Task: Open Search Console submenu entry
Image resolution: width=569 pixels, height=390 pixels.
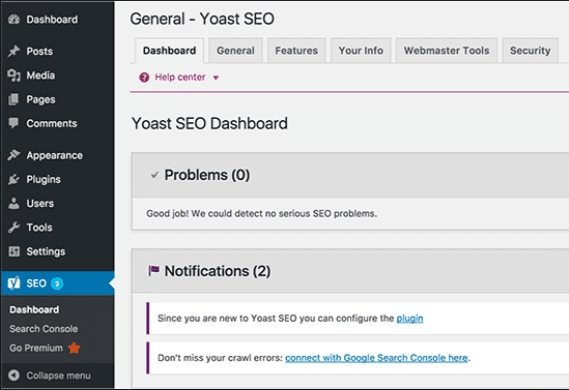Action: pyautogui.click(x=44, y=329)
